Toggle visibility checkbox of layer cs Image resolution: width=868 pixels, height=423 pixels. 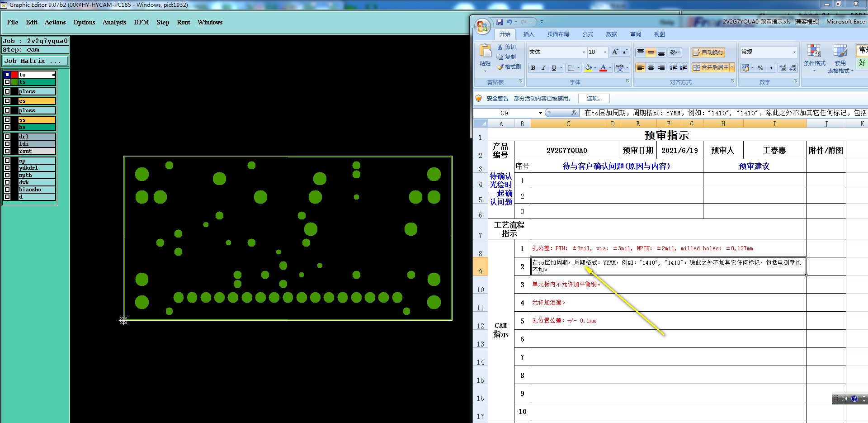[x=7, y=101]
